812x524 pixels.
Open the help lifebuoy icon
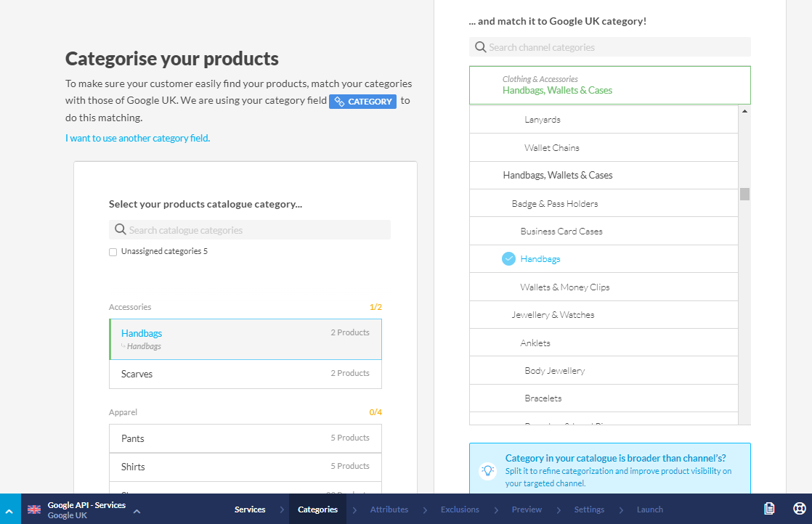point(799,509)
